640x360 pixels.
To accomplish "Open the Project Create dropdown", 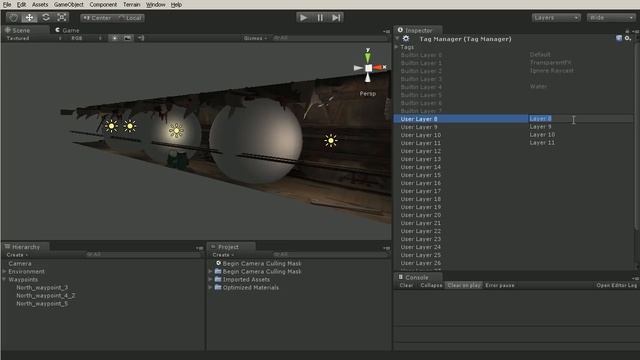I will coord(223,255).
